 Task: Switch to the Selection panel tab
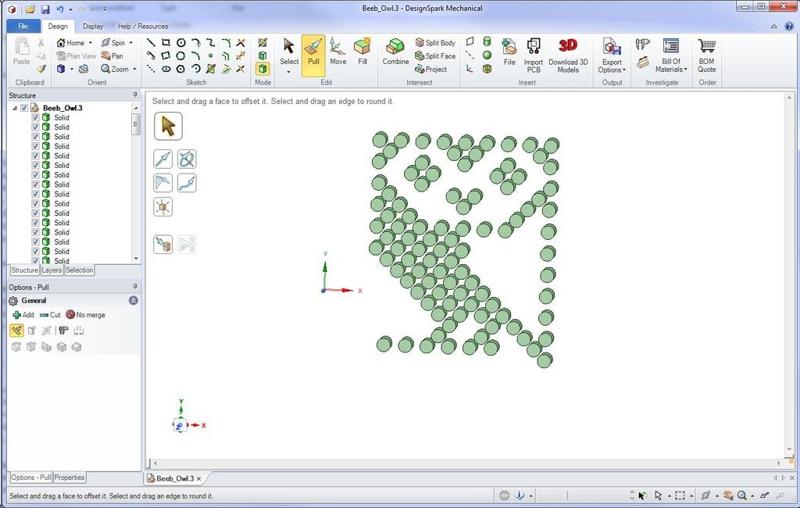[x=79, y=270]
